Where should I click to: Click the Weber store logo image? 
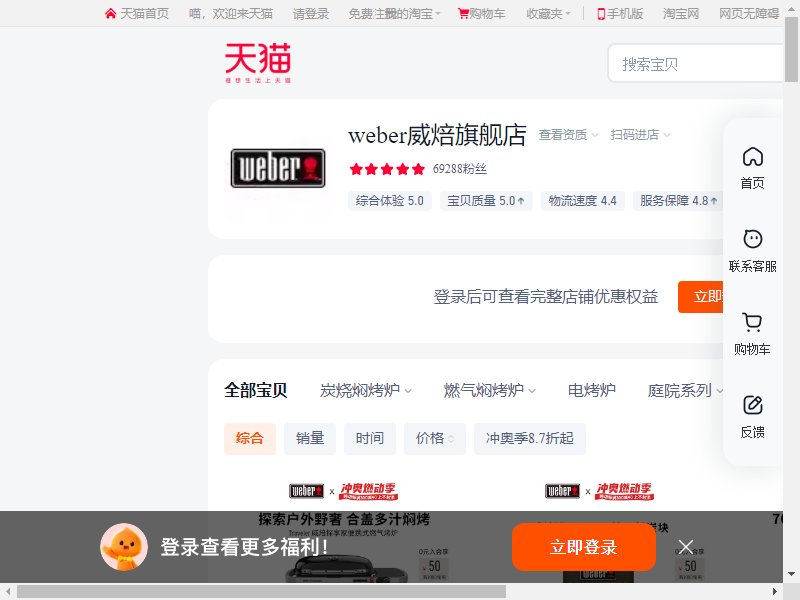pos(278,168)
